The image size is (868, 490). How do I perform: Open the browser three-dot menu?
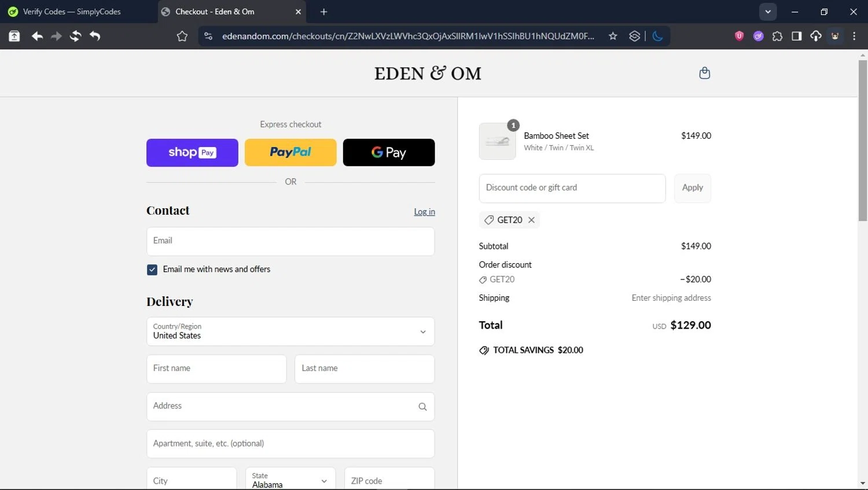(x=854, y=36)
